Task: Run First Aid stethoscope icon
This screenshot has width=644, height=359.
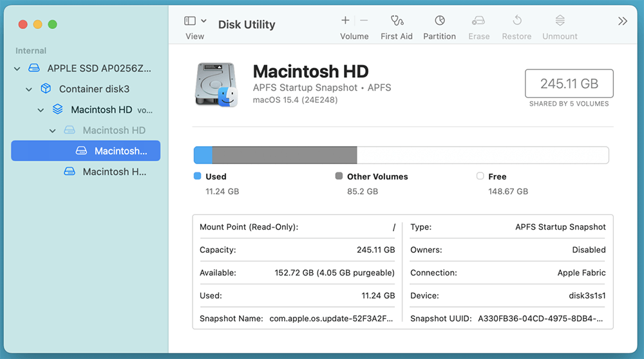Action: click(x=397, y=20)
